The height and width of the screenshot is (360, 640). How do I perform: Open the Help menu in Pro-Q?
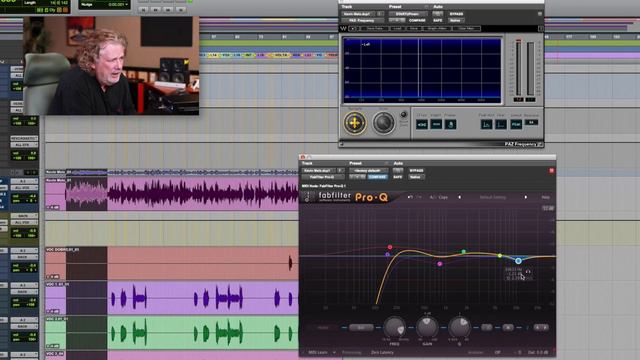[x=545, y=198]
